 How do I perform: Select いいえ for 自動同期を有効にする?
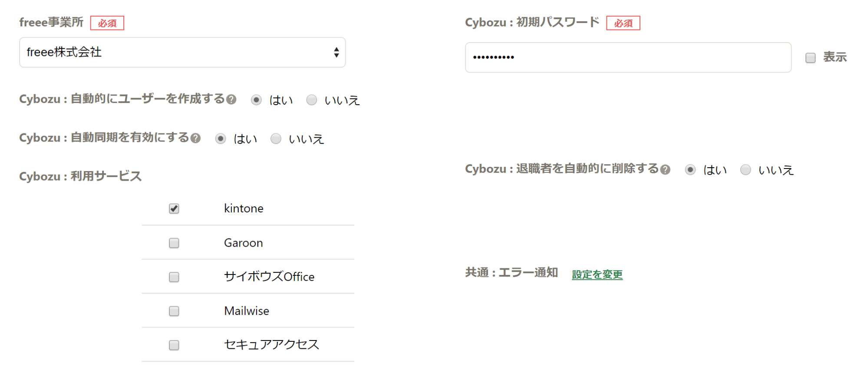(275, 138)
